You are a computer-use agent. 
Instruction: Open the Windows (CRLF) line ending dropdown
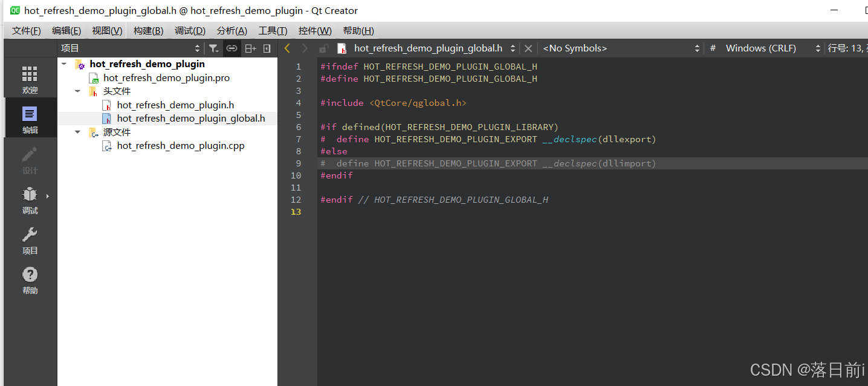point(773,48)
